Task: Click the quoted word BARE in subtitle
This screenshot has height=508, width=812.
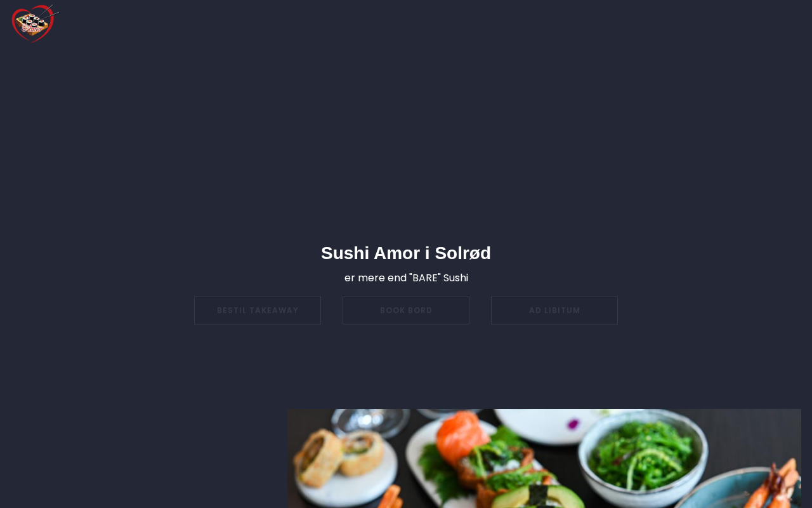Action: click(425, 277)
